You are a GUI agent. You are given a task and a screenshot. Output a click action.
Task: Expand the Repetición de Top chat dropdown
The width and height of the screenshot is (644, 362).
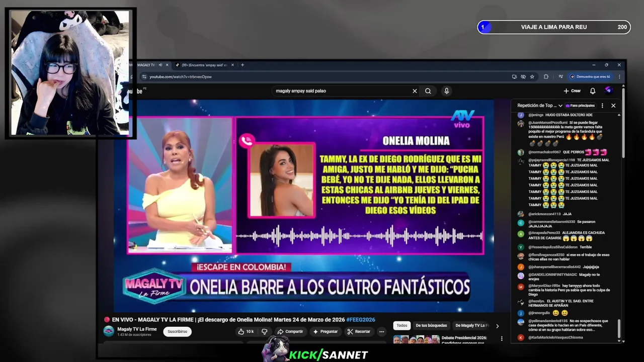[x=540, y=106]
